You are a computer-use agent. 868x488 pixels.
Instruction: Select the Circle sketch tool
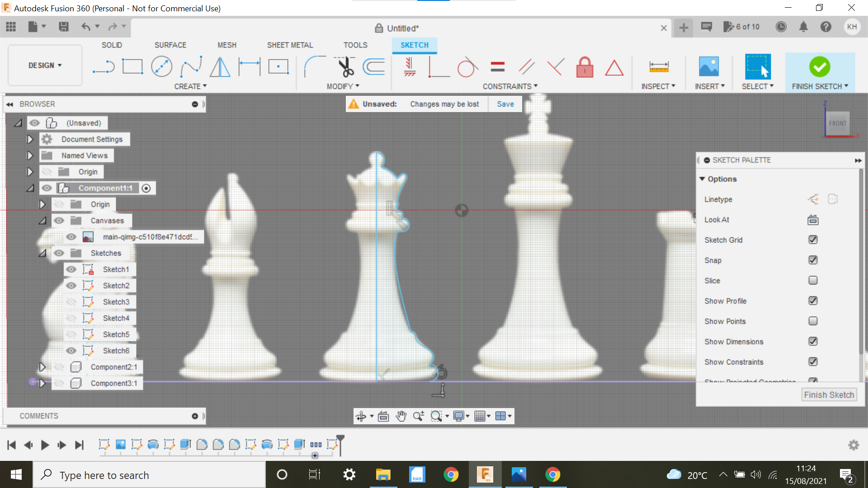[161, 66]
